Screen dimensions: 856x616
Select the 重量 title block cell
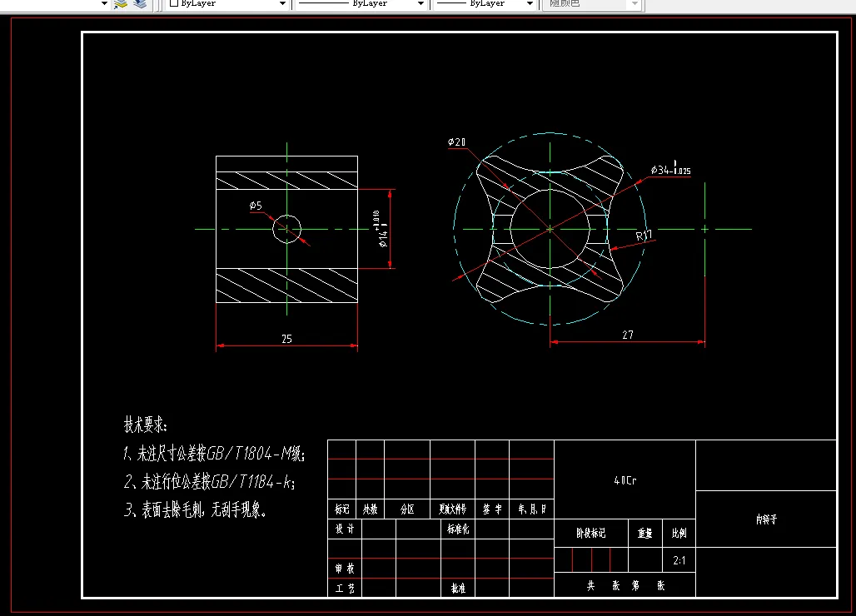[645, 533]
